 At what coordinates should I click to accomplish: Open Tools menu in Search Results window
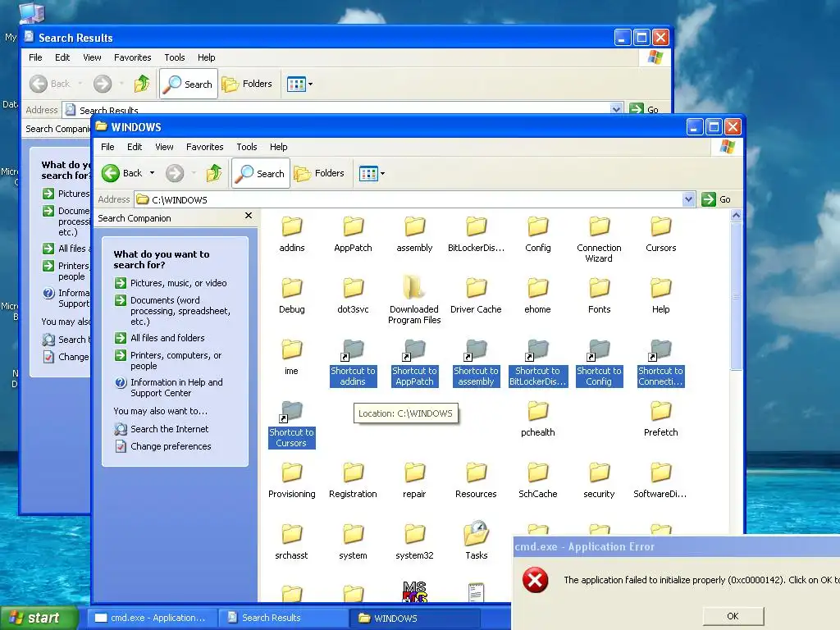pos(175,57)
